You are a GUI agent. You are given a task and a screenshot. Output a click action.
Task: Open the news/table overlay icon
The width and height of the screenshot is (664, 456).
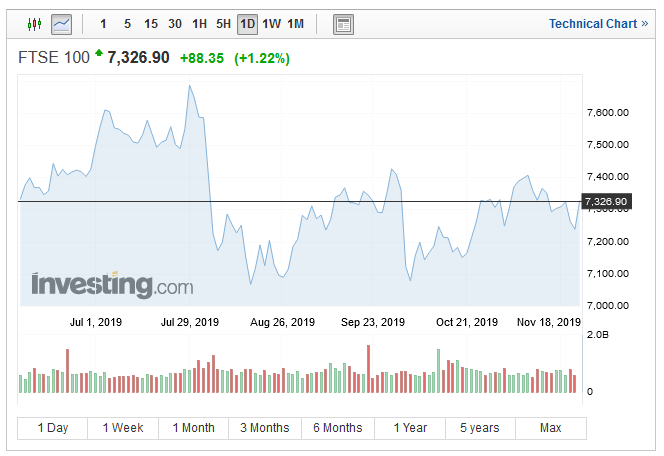point(343,25)
